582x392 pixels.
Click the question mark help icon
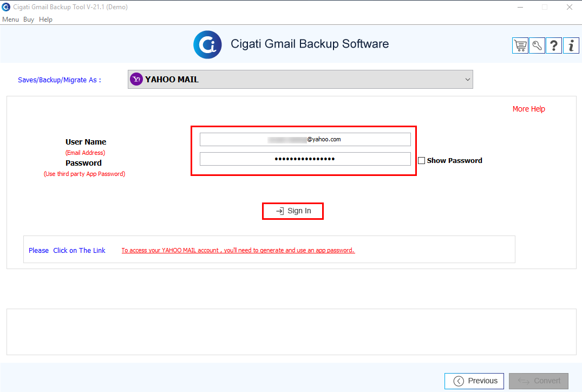[x=554, y=45]
